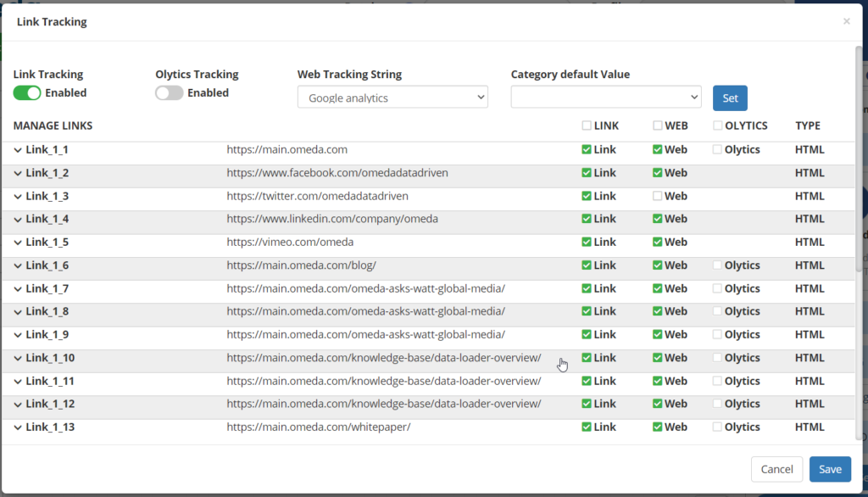Check the OLYTICS header select-all checkbox
This screenshot has width=868, height=497.
[718, 126]
